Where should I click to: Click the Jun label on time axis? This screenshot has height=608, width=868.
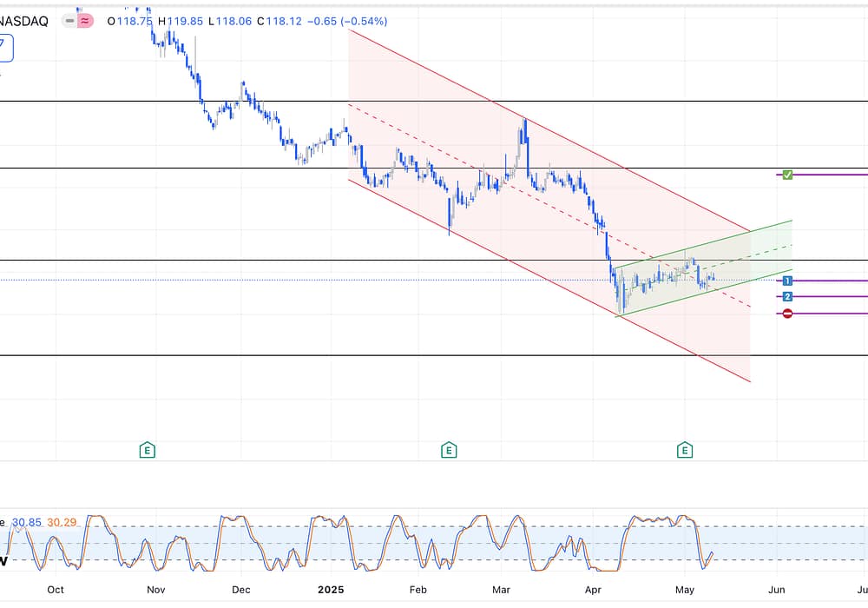click(x=777, y=589)
